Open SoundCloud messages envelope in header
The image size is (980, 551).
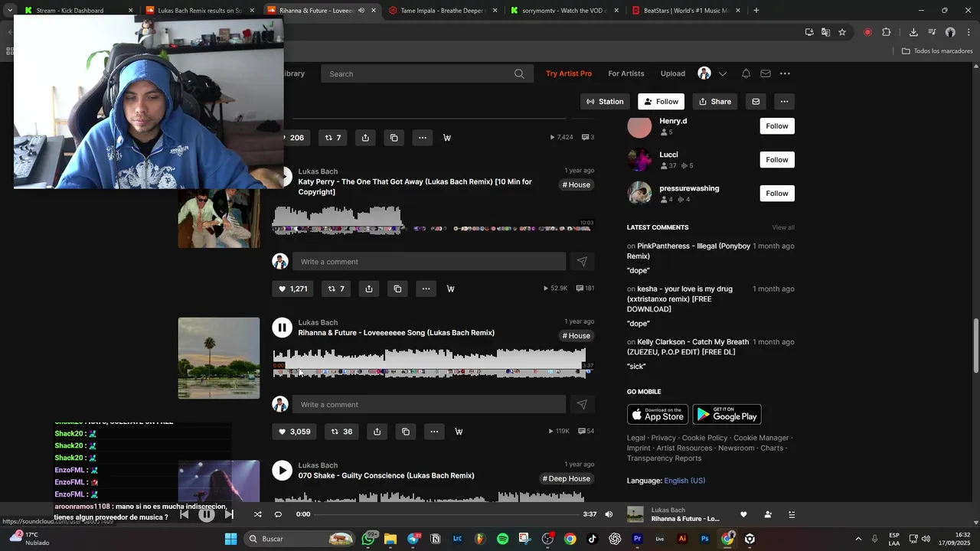click(766, 73)
